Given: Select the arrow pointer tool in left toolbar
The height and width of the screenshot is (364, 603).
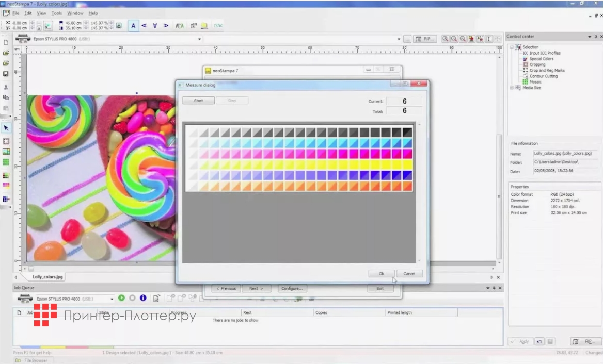Looking at the screenshot, I should point(6,127).
